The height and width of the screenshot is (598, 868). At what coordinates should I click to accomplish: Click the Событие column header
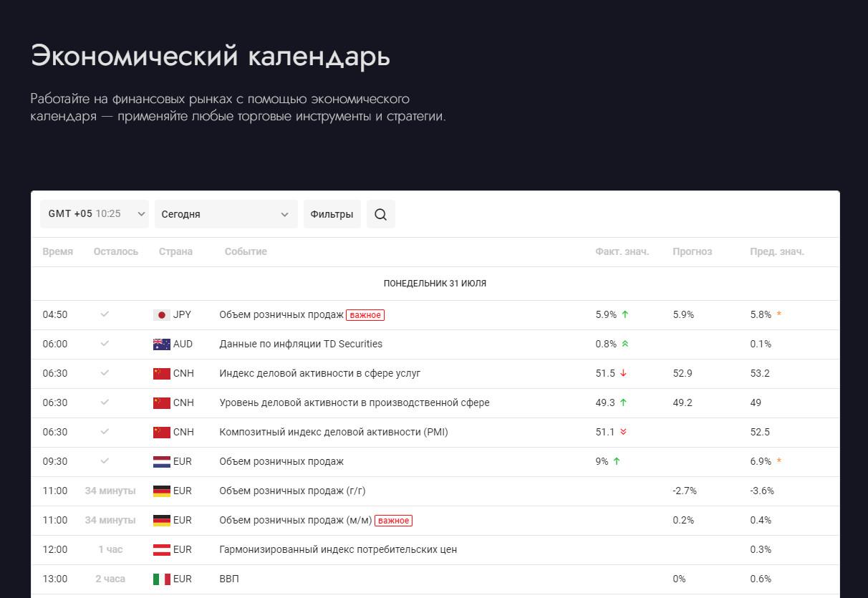(x=246, y=252)
